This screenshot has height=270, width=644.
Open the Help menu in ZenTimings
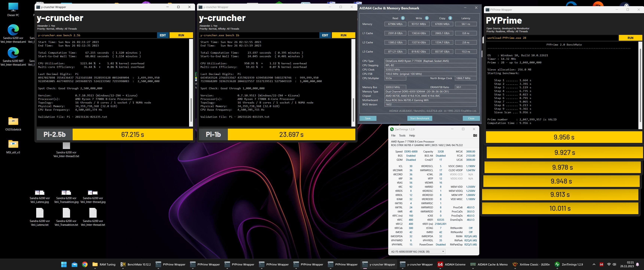pos(412,136)
